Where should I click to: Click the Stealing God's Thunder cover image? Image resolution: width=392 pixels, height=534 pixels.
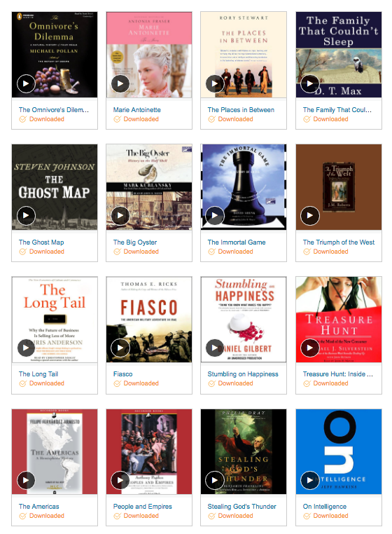[x=244, y=451]
